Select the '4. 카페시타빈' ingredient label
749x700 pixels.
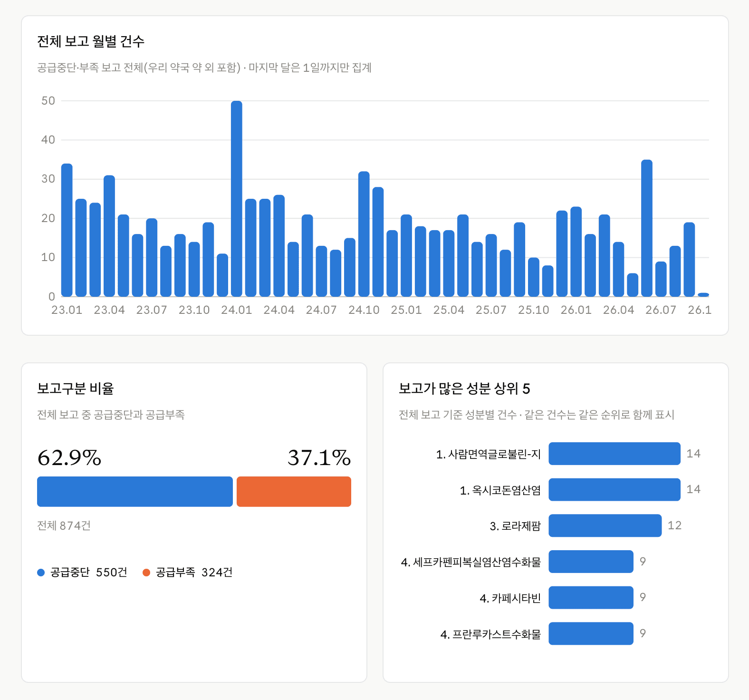tap(510, 598)
